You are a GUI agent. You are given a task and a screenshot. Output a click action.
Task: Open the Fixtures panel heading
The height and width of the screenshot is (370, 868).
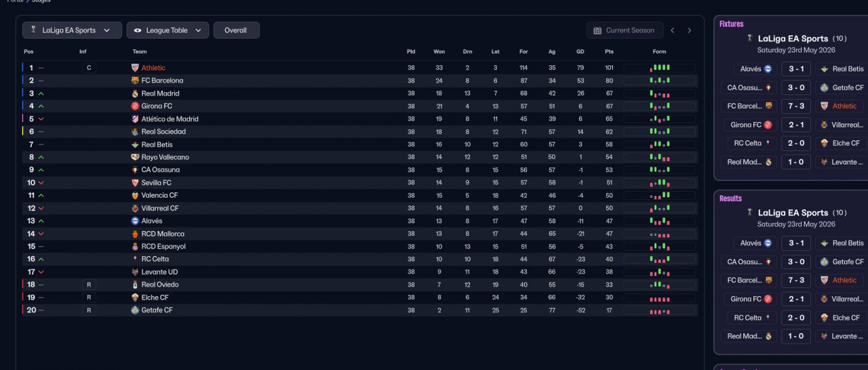[x=732, y=24]
